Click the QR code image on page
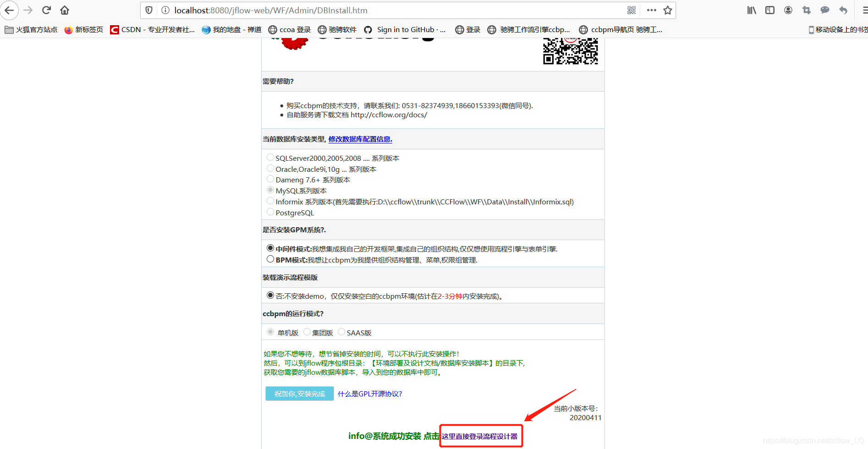Image resolution: width=868 pixels, height=449 pixels. 571,50
